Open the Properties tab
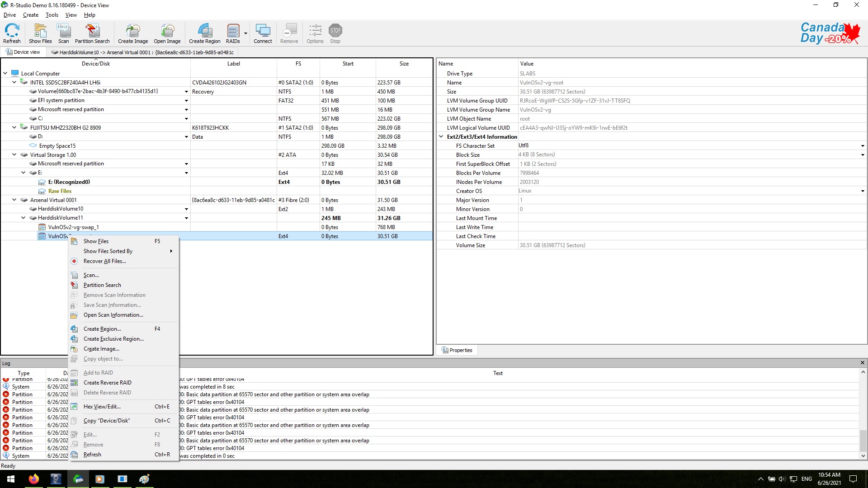The width and height of the screenshot is (868, 488). 457,350
